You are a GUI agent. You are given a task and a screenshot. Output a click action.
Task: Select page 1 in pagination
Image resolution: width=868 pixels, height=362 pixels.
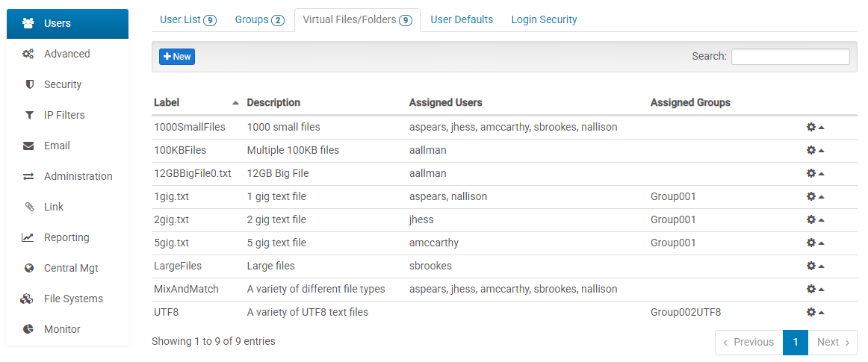click(796, 343)
